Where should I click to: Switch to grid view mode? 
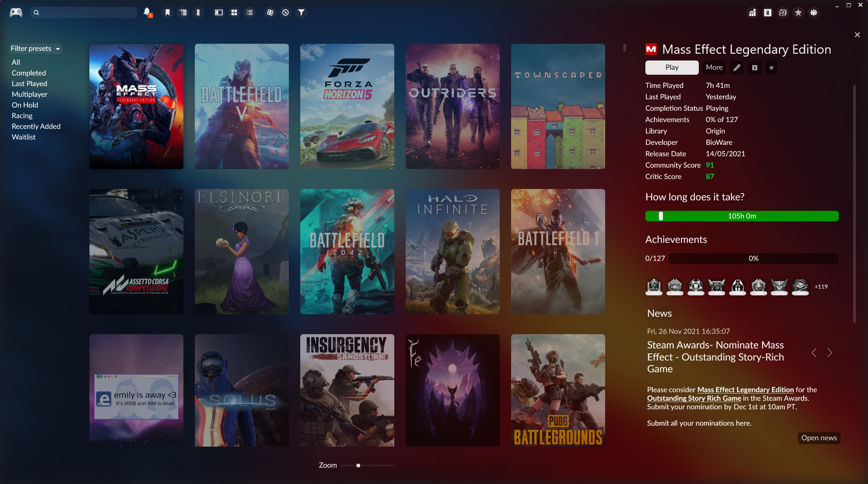tap(234, 12)
